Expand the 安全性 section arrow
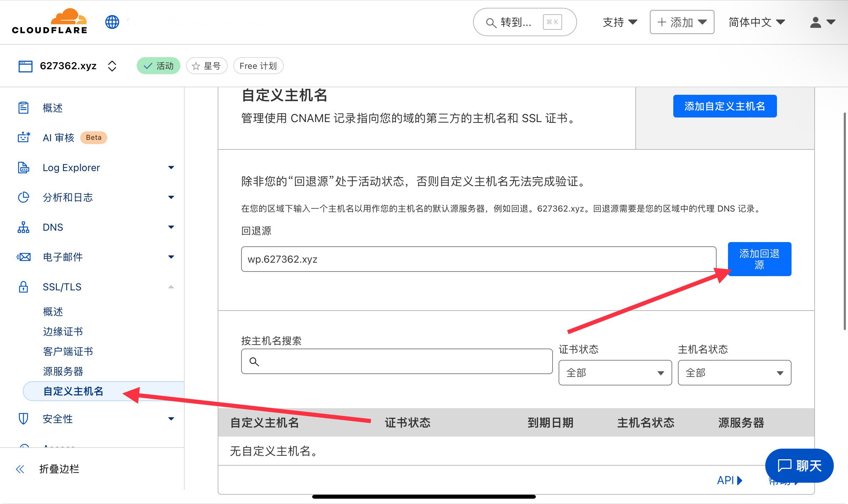This screenshot has width=848, height=504. 171,419
